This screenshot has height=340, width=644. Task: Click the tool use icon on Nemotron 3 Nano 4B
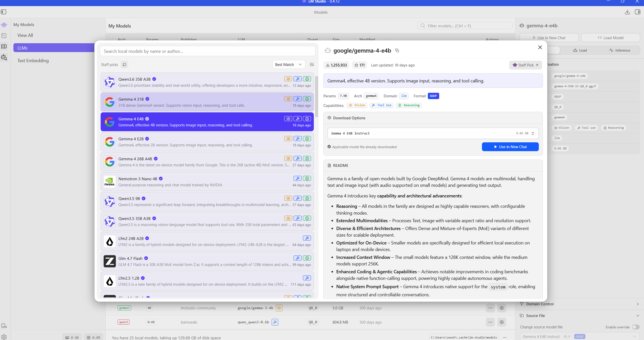click(x=298, y=178)
